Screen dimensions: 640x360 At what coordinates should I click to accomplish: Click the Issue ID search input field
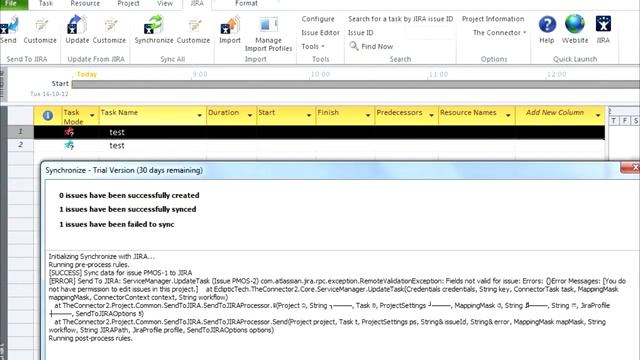(x=430, y=33)
